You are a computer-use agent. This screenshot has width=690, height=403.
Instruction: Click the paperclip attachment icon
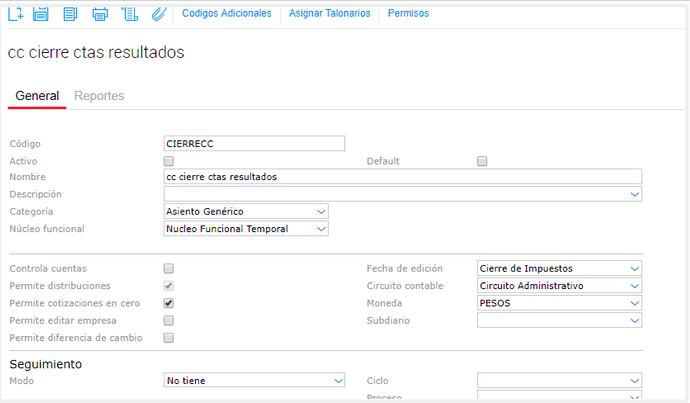pyautogui.click(x=159, y=14)
